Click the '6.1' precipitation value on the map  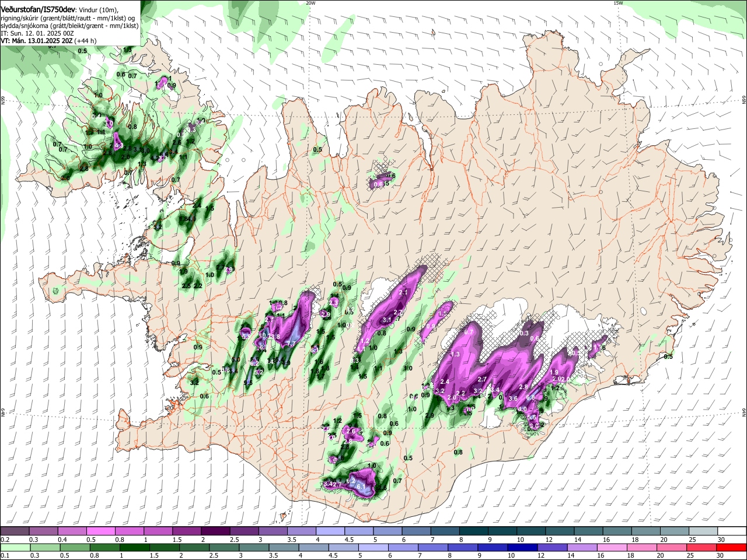coord(361,486)
